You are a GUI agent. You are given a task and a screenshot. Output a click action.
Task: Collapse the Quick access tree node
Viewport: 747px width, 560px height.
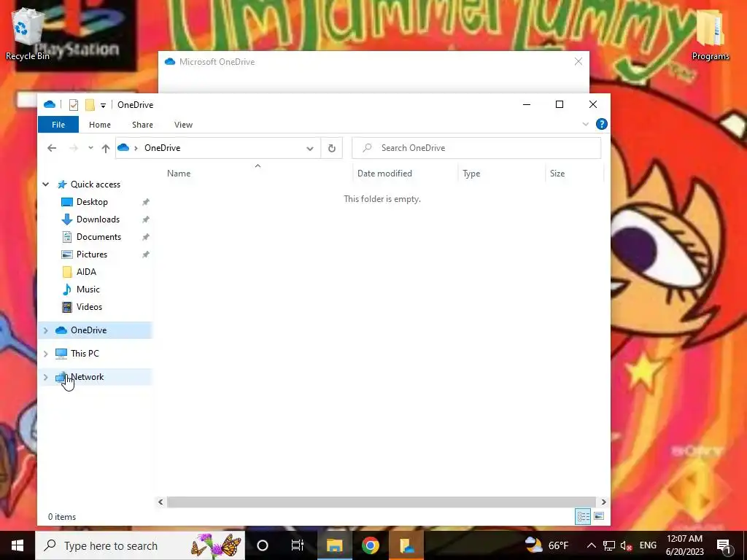tap(46, 184)
